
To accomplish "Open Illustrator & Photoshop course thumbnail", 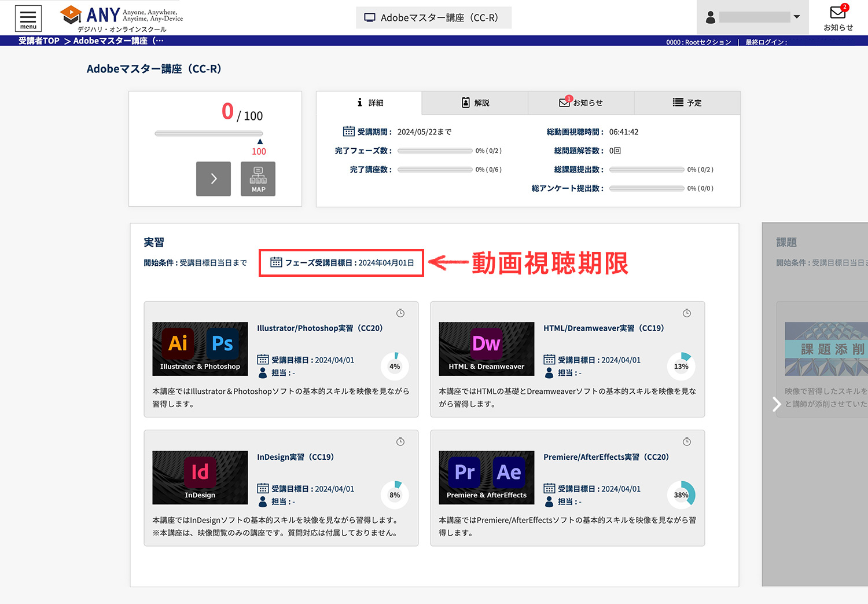I will tap(200, 349).
